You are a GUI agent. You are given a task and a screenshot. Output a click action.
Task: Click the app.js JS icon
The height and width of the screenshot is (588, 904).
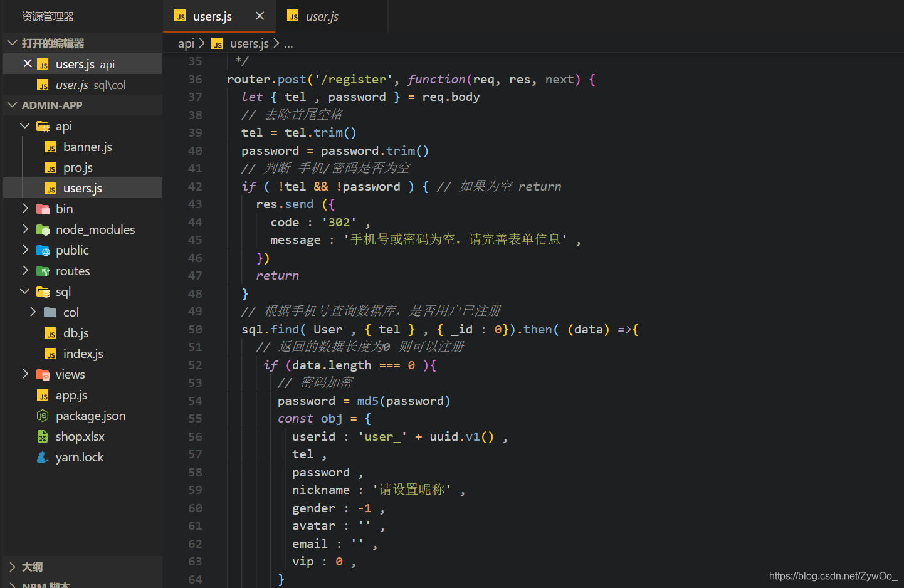43,396
